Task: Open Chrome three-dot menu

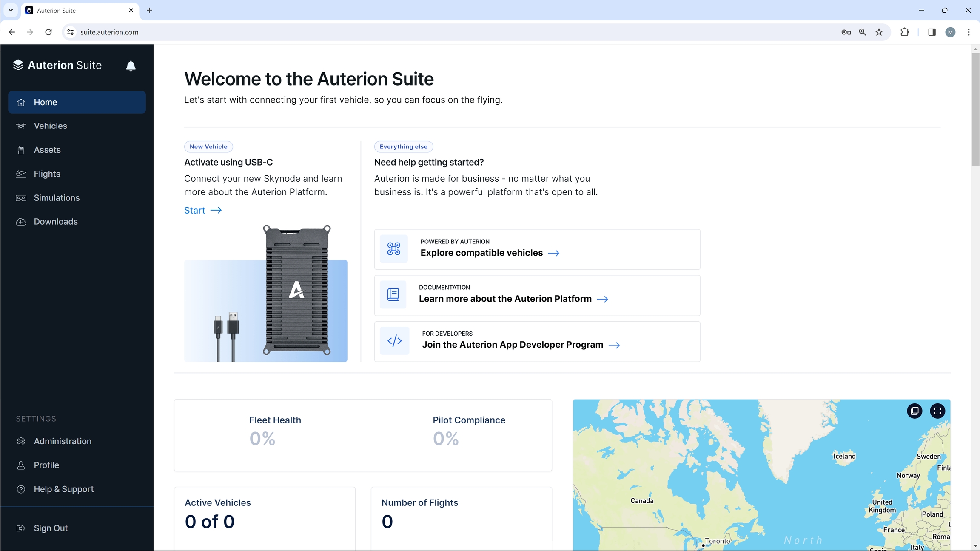Action: click(x=969, y=32)
